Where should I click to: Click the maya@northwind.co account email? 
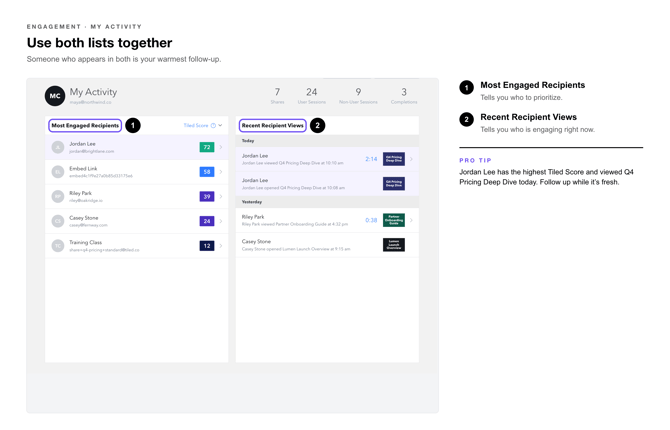tap(90, 103)
